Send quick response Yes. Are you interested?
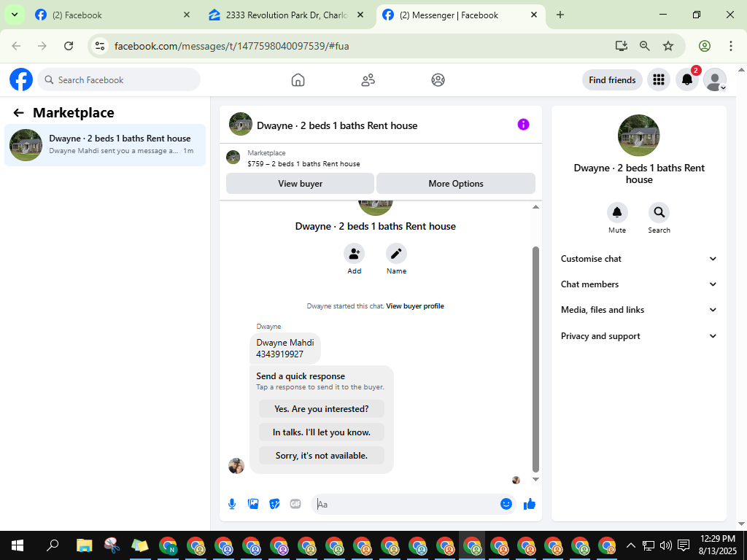747x560 pixels. point(322,408)
